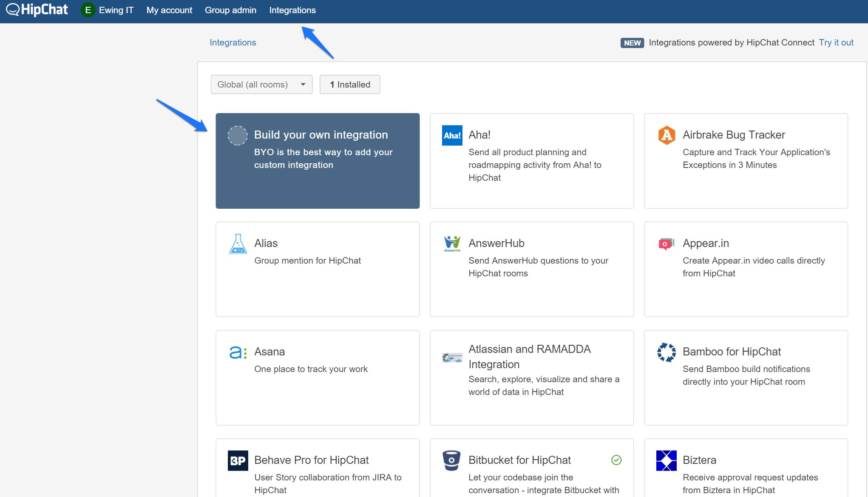Click the Bitbucket bucket icon
This screenshot has height=497, width=868.
[451, 460]
